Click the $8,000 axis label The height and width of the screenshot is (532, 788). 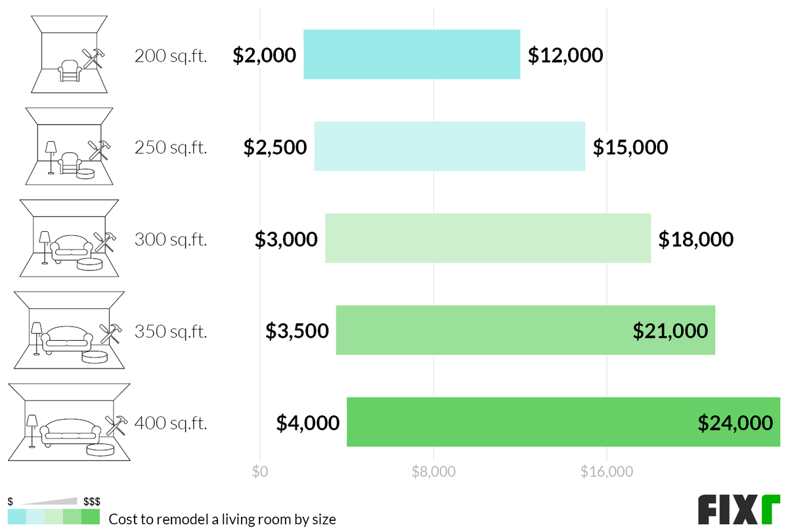click(x=433, y=472)
